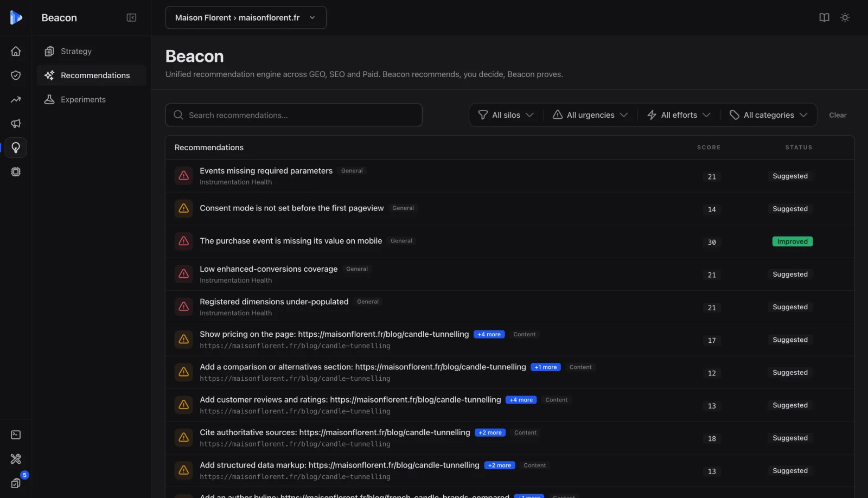The height and width of the screenshot is (498, 868).
Task: Click the SCORE column header
Action: pos(709,148)
